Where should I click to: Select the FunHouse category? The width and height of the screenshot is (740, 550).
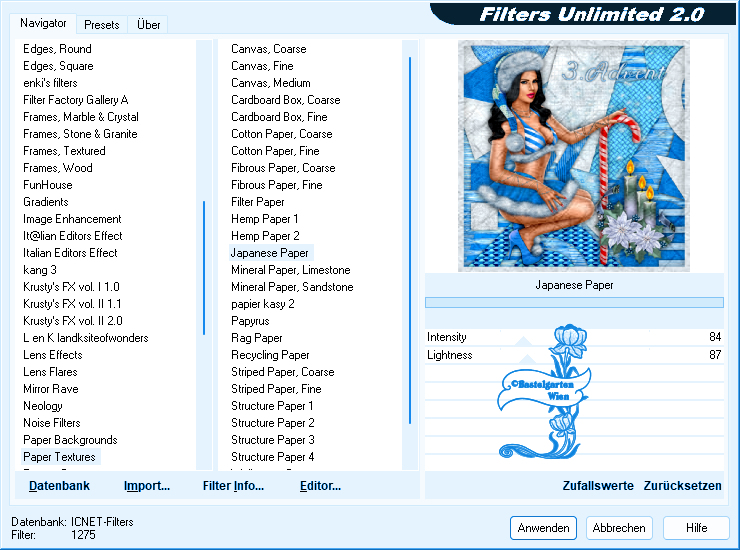(x=48, y=185)
